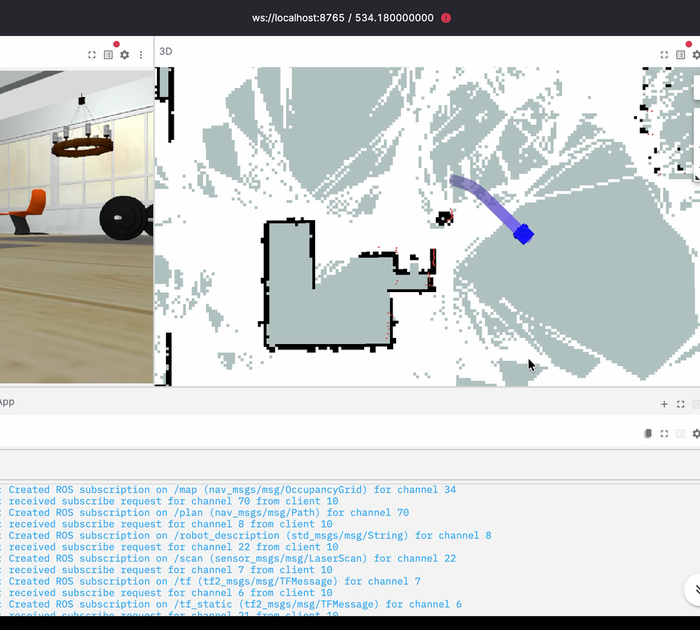This screenshot has width=700, height=630.
Task: Select the blue robot model in 3D view
Action: tap(524, 234)
